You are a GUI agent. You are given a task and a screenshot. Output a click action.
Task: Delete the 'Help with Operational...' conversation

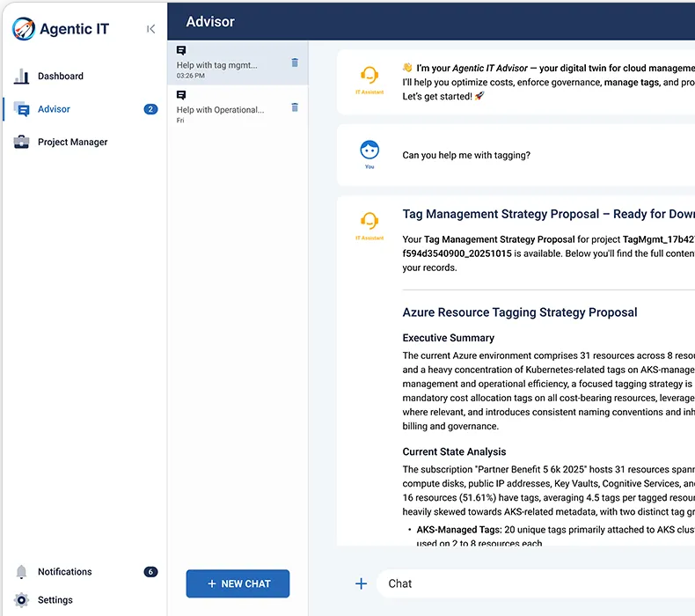click(x=295, y=107)
